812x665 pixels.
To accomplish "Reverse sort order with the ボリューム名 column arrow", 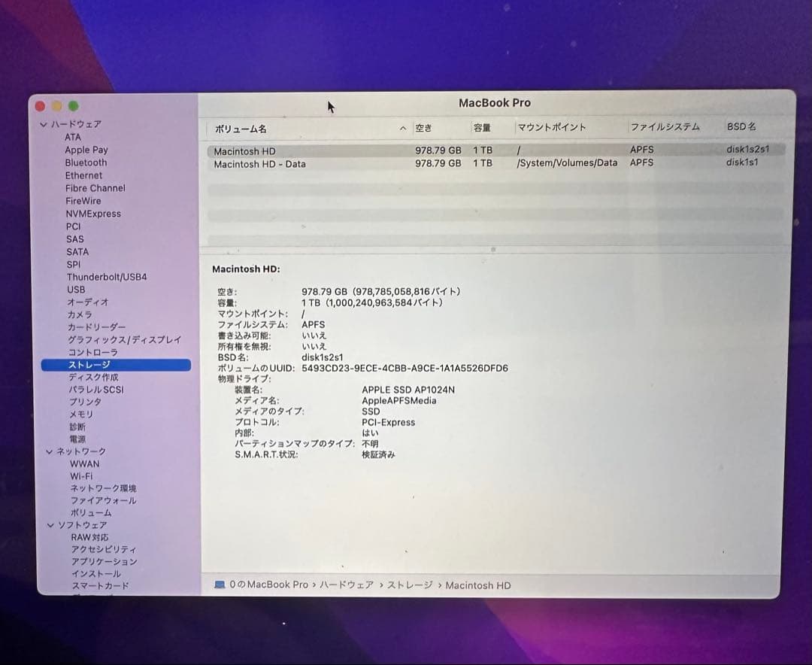I will point(403,127).
